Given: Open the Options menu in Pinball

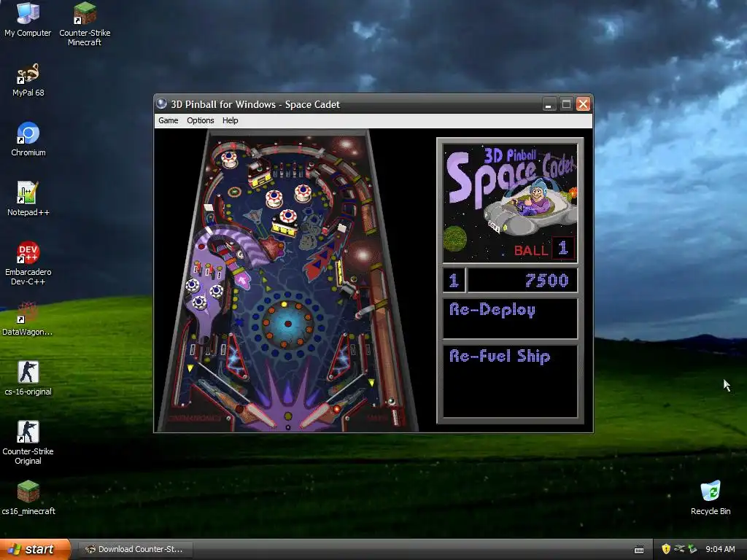Looking at the screenshot, I should tap(201, 120).
